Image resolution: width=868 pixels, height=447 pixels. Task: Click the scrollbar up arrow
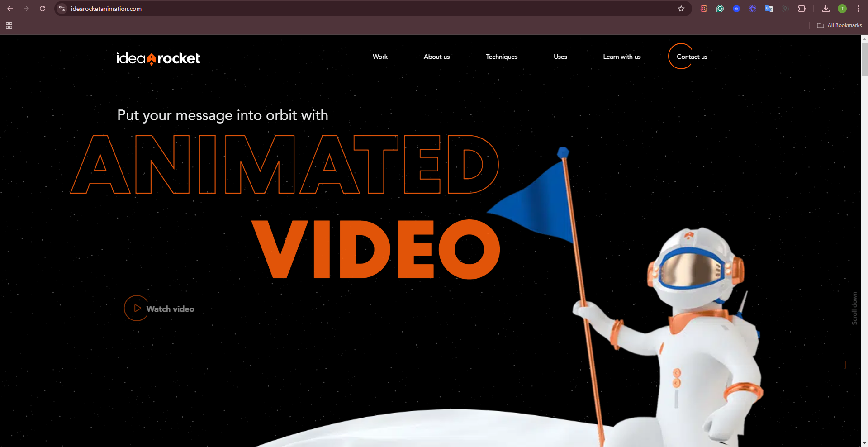pyautogui.click(x=864, y=38)
